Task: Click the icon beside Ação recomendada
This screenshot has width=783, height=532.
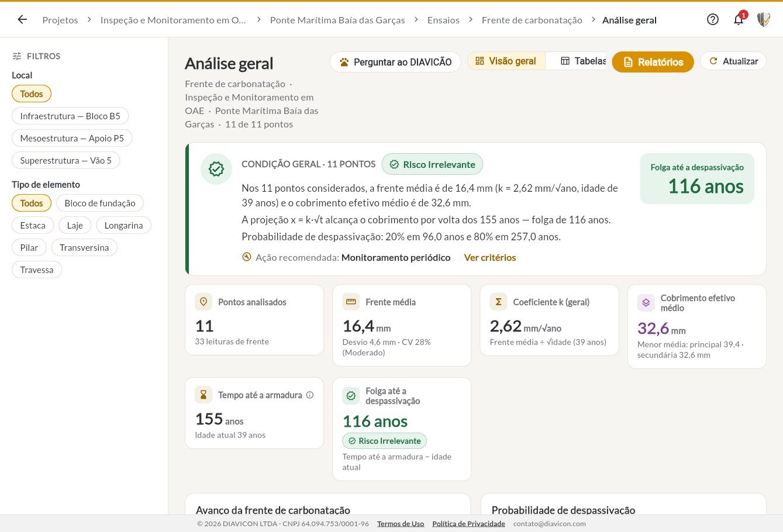Action: tap(247, 257)
